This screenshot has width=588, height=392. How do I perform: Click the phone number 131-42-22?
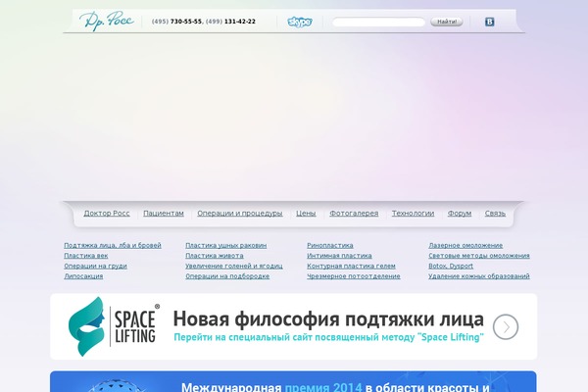pyautogui.click(x=240, y=22)
